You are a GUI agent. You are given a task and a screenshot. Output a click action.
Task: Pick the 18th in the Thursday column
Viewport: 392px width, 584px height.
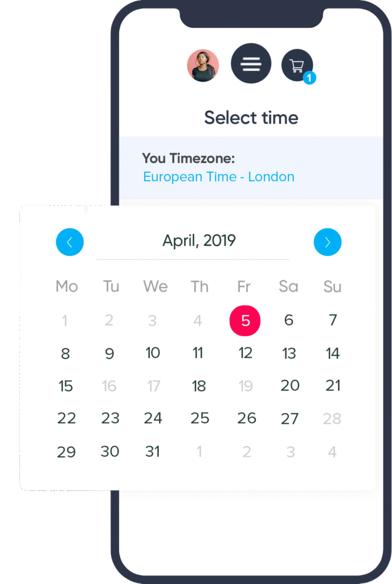click(x=199, y=386)
